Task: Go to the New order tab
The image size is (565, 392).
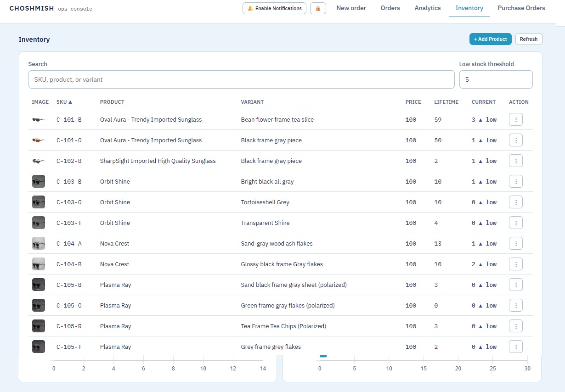Action: pyautogui.click(x=351, y=8)
